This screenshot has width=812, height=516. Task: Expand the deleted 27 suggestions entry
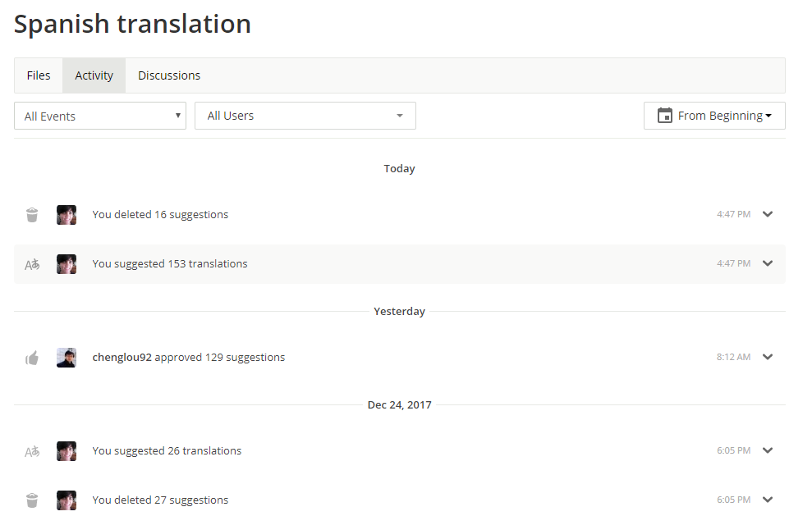pos(768,500)
